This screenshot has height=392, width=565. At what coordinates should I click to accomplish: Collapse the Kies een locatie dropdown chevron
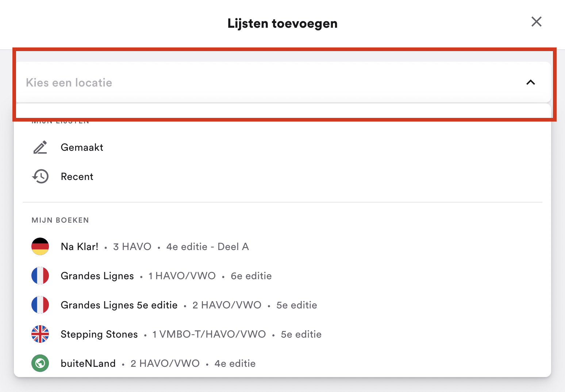point(531,82)
